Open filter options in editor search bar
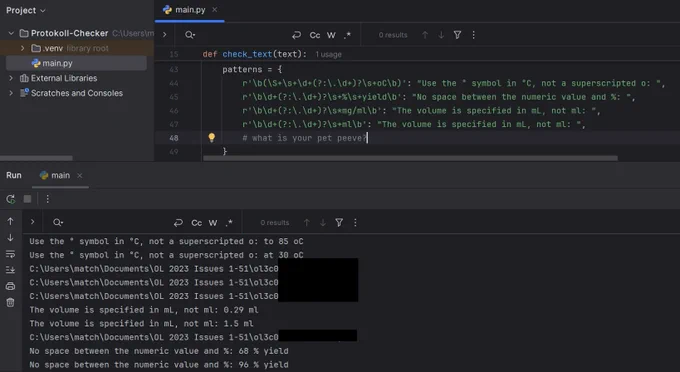The height and width of the screenshot is (372, 680). pos(458,35)
